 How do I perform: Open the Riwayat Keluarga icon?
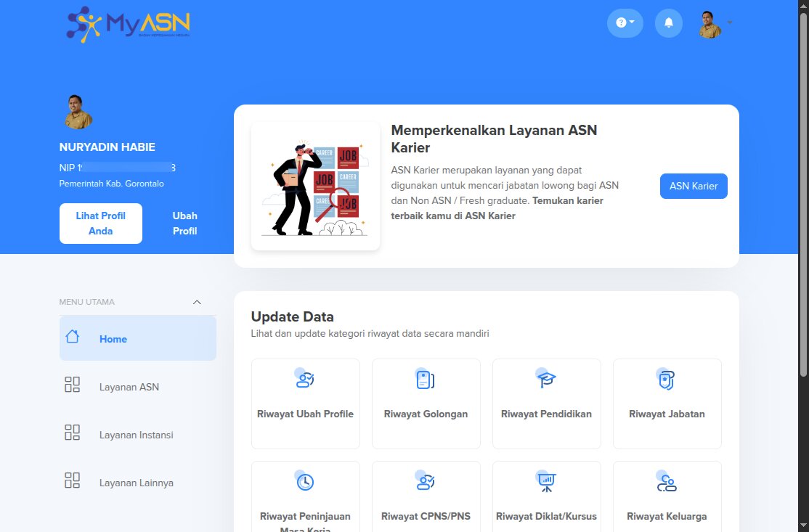coord(667,480)
